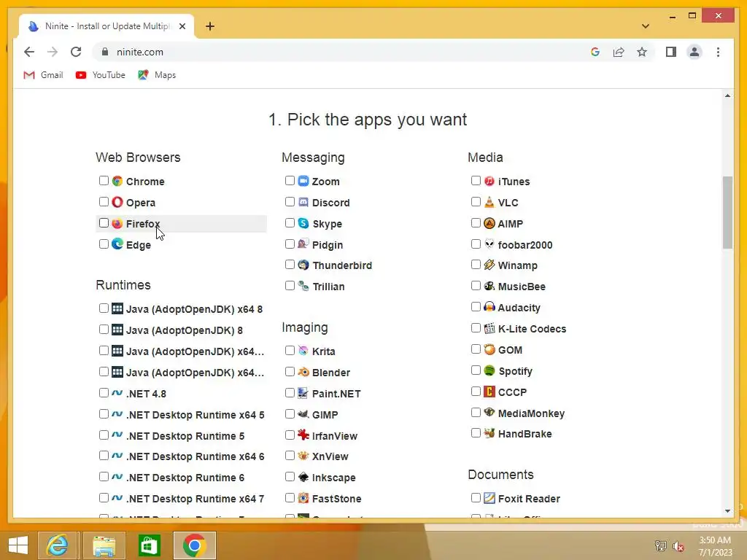747x560 pixels.
Task: Open the Chrome profile avatar icon
Action: (x=694, y=52)
